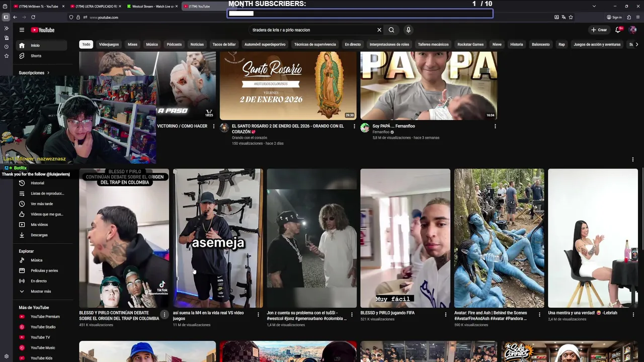Screen dimensions: 644x362
Task: Open Descargas in the sidebar
Action: point(42,235)
